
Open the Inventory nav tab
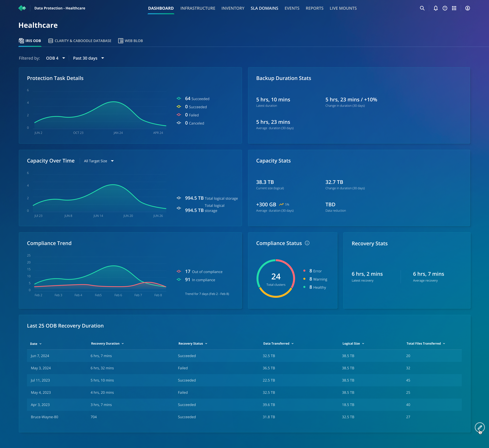click(233, 8)
